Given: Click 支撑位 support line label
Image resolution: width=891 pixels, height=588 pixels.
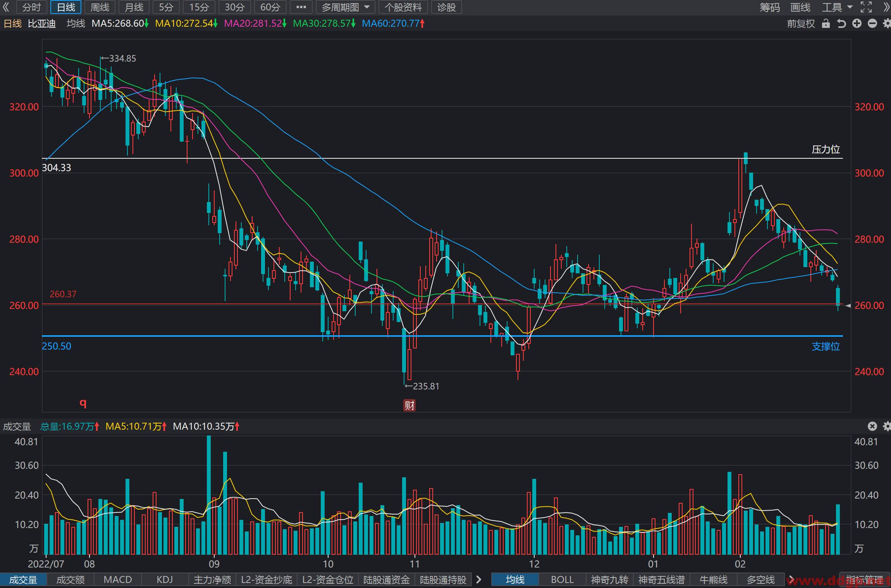Looking at the screenshot, I should 826,346.
